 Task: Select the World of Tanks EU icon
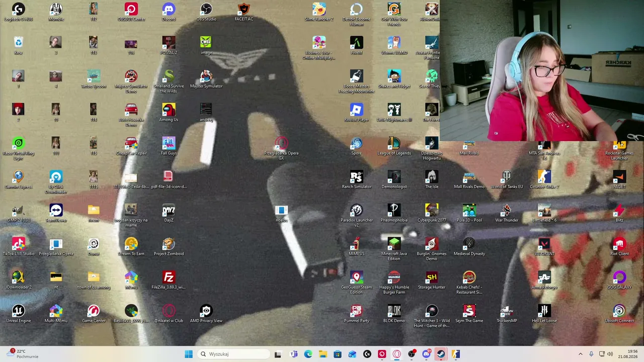(507, 180)
